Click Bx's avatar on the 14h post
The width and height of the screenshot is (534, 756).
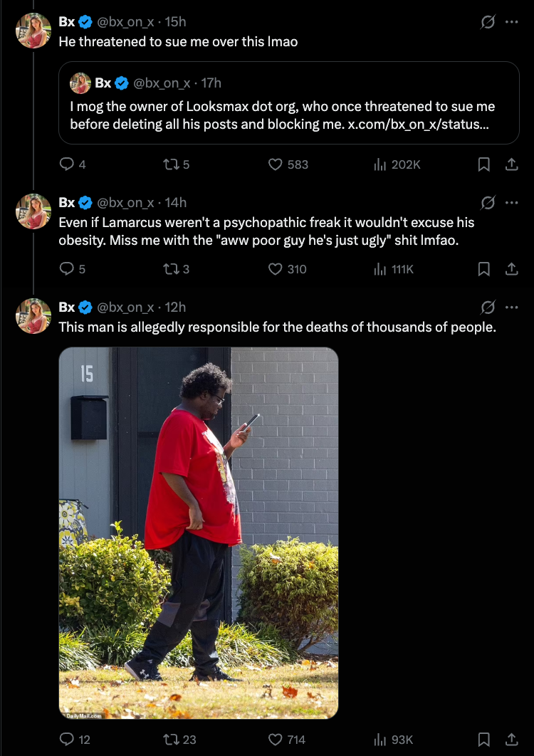coord(33,211)
